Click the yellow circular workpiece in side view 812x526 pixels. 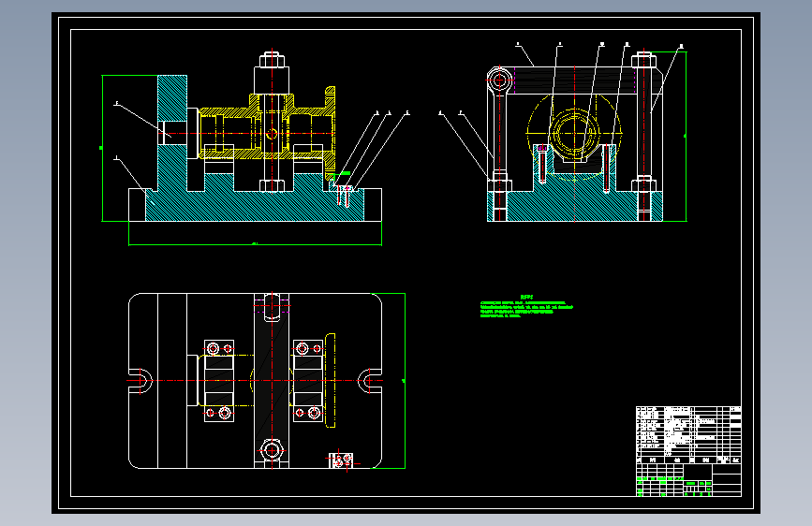point(574,133)
